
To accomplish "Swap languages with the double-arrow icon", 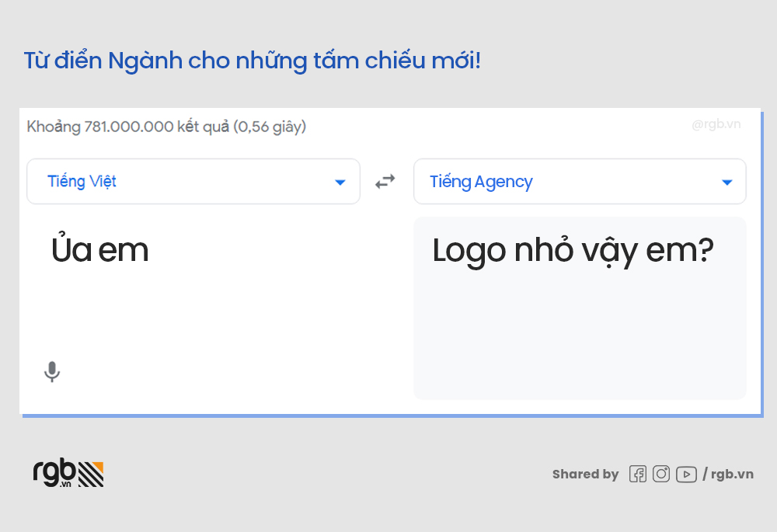I will point(385,182).
